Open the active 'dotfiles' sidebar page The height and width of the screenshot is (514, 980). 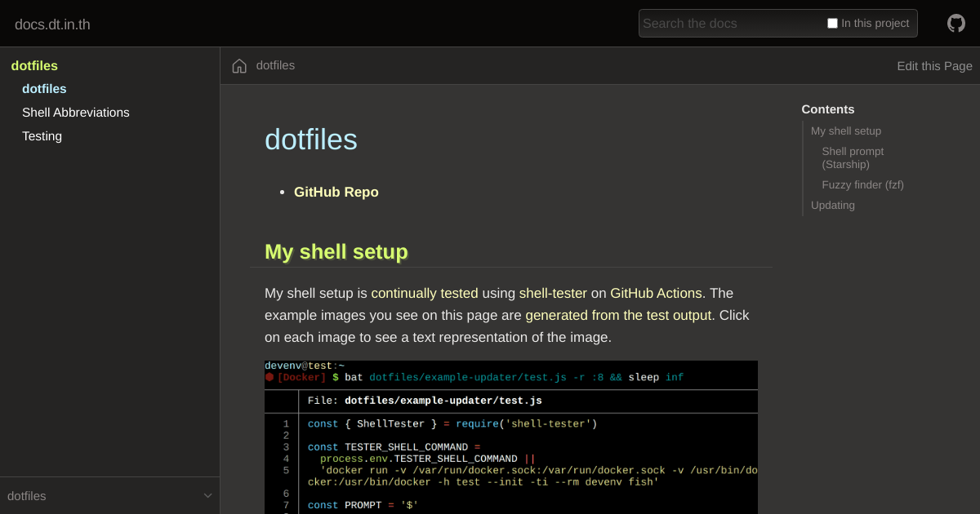click(x=44, y=89)
